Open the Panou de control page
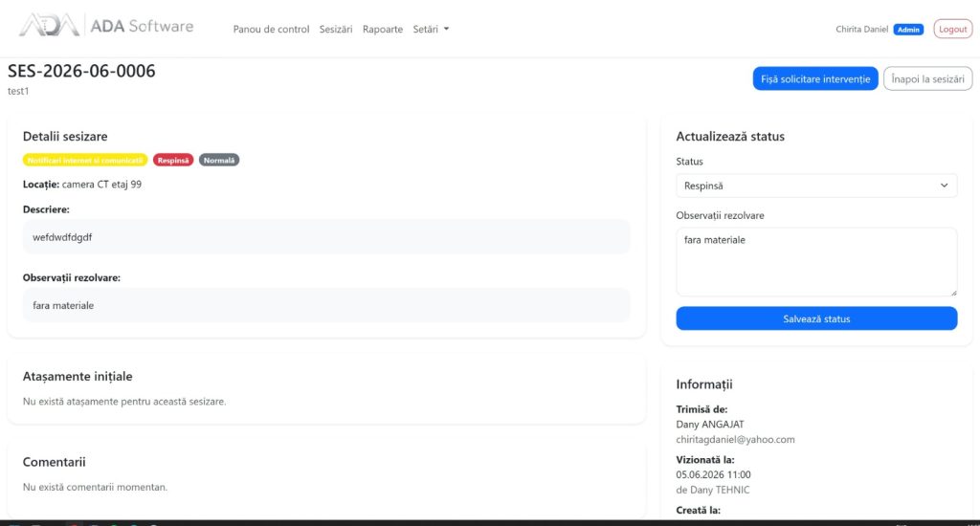Image resolution: width=980 pixels, height=526 pixels. (x=271, y=30)
